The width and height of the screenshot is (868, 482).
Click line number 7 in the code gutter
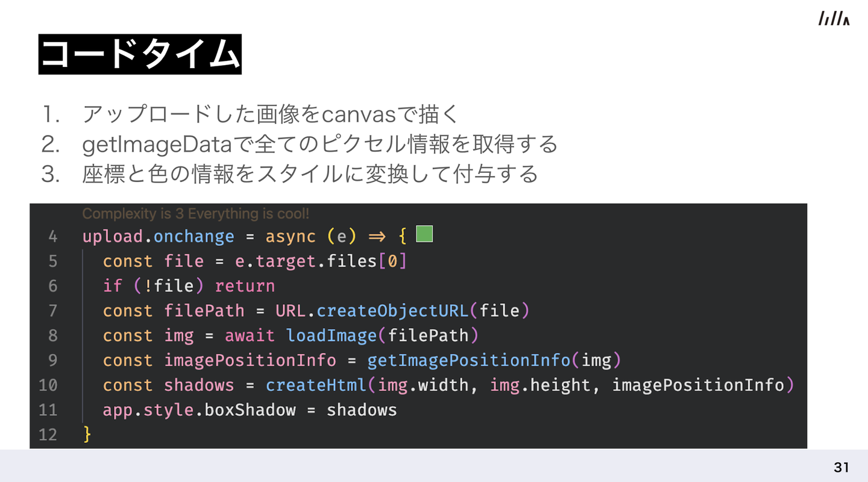point(52,311)
